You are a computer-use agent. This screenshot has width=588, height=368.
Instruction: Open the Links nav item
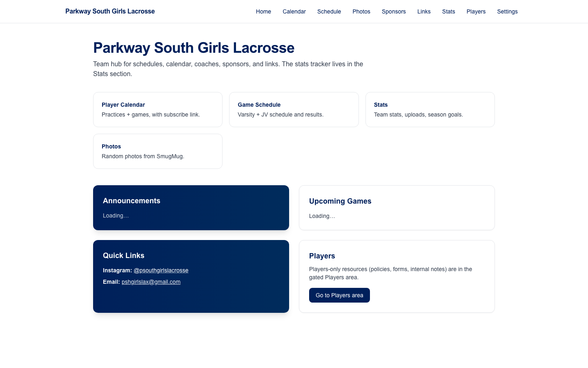424,11
